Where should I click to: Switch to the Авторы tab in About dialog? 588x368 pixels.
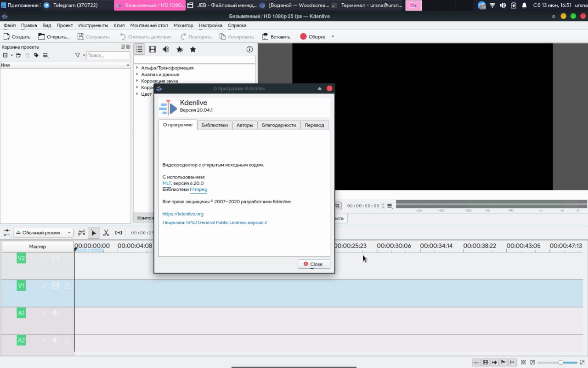click(x=245, y=125)
